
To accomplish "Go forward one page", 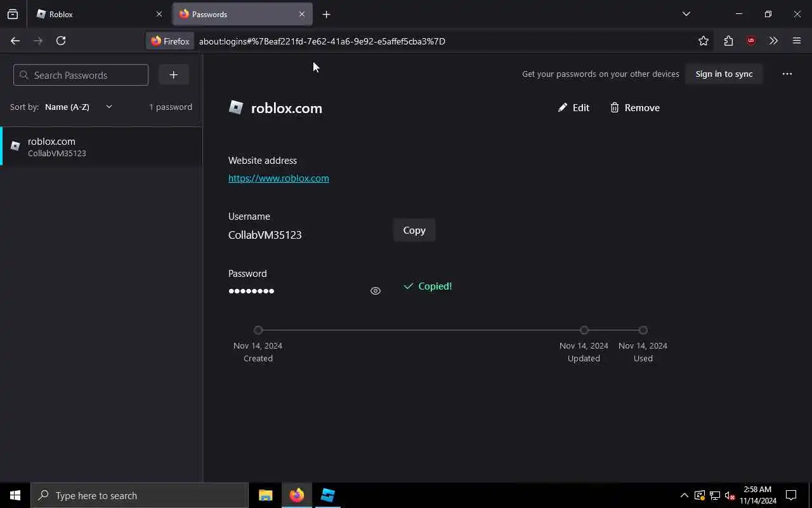I will (38, 41).
